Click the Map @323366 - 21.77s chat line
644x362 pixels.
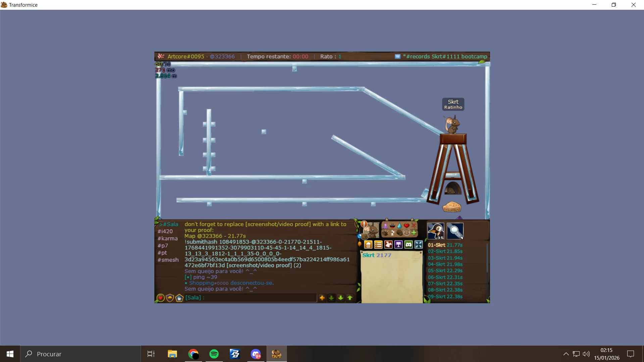pos(215,236)
